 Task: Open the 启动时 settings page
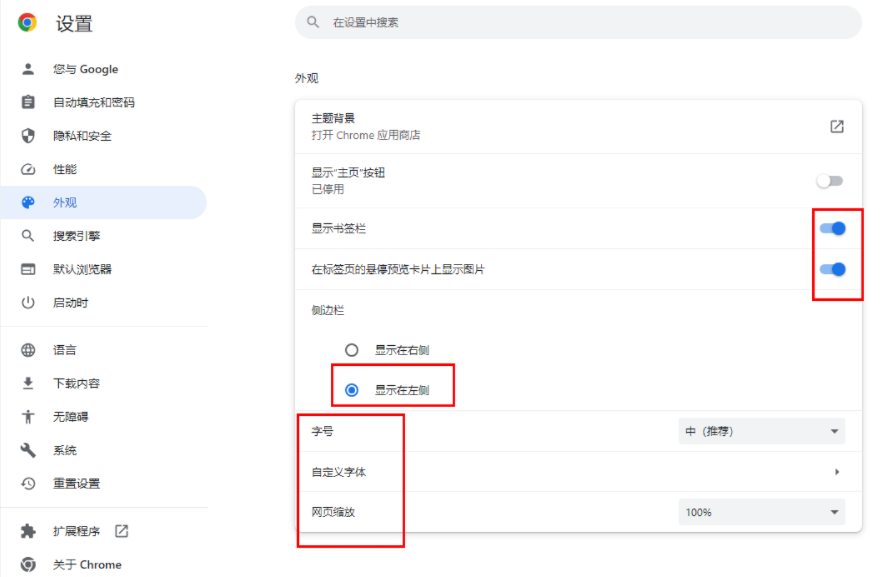(x=104, y=302)
